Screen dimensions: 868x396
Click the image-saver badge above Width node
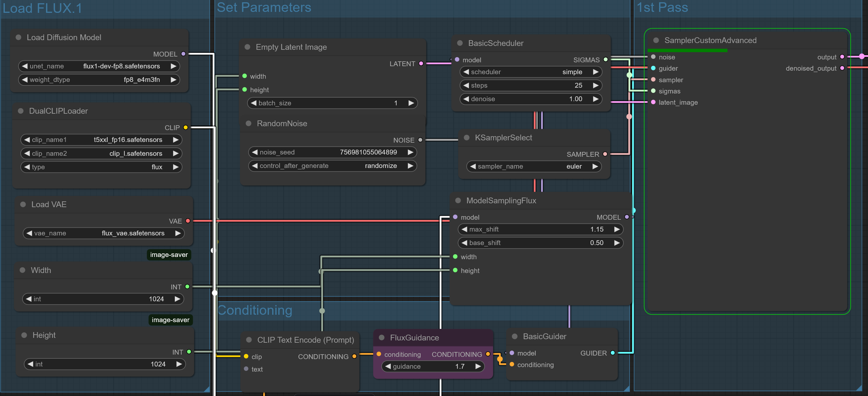[x=169, y=255]
